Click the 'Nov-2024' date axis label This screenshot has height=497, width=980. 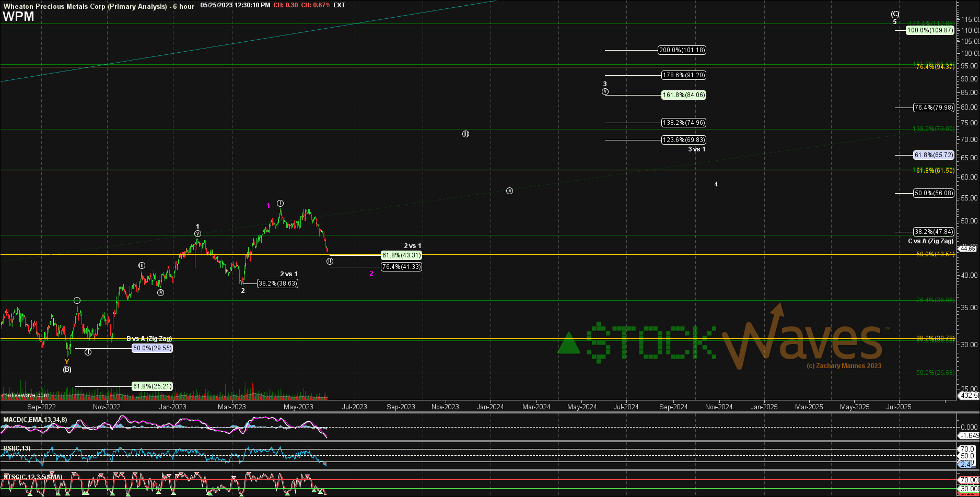[x=719, y=407]
